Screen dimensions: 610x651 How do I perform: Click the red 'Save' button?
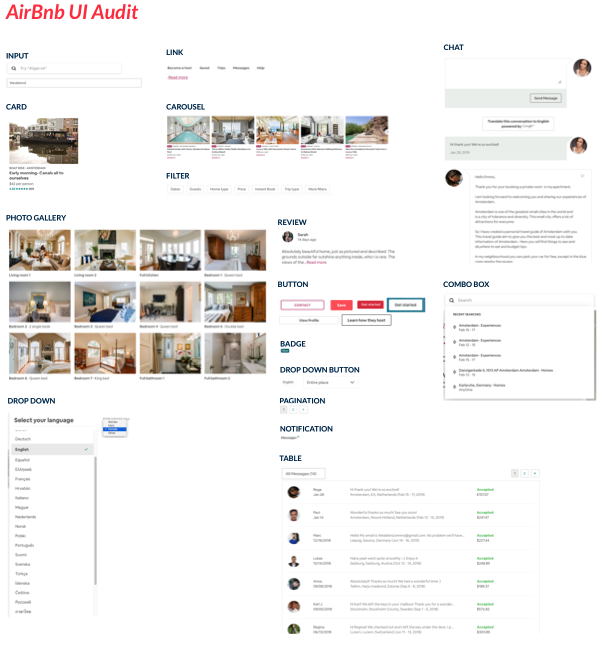point(341,305)
